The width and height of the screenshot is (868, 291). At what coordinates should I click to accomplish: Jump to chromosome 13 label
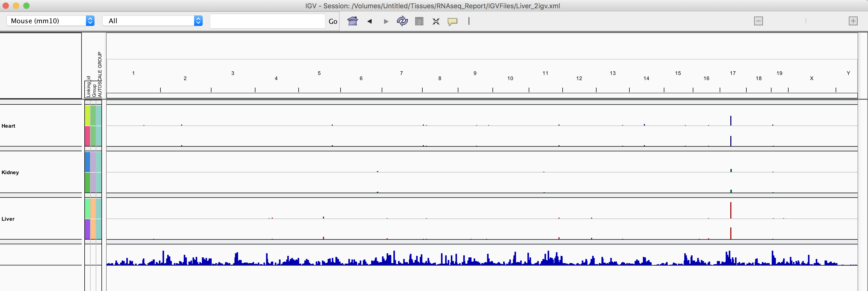(613, 73)
